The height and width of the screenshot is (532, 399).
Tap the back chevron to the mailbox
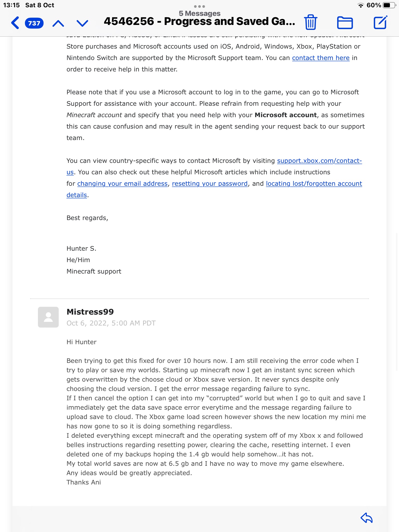(x=15, y=23)
